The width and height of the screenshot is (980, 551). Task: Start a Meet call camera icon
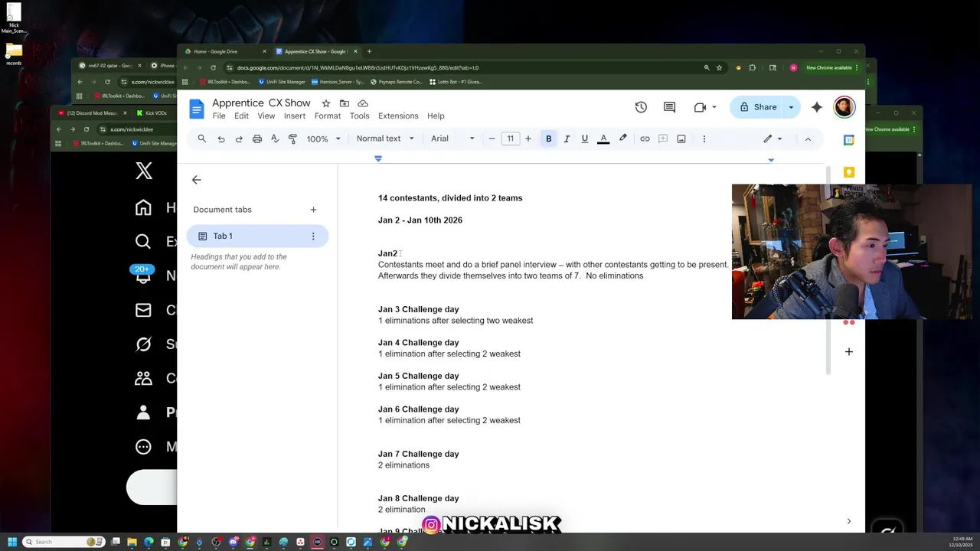coord(700,107)
